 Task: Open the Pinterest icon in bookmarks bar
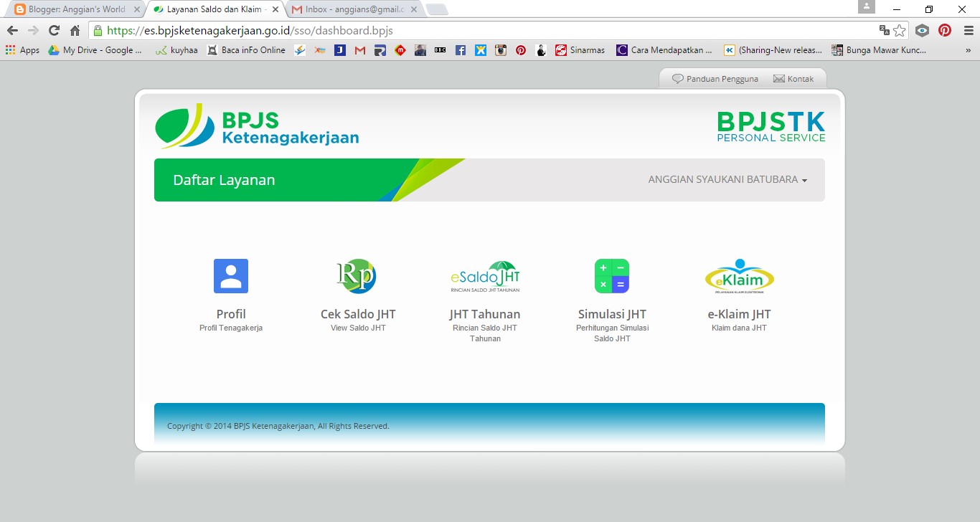521,50
